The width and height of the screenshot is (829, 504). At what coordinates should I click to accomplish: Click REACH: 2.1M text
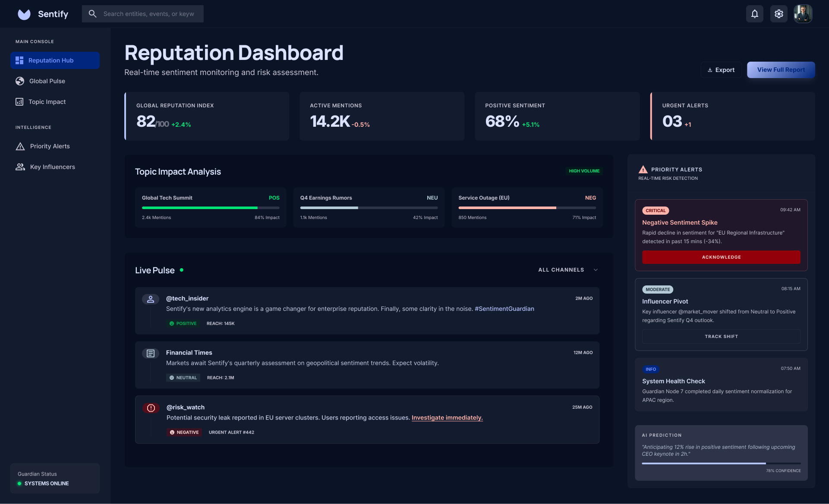tap(221, 378)
